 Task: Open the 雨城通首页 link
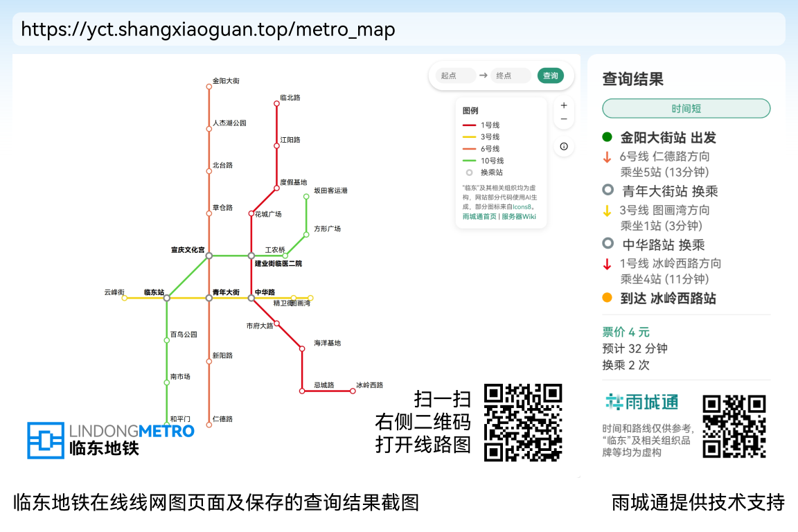[x=479, y=216]
